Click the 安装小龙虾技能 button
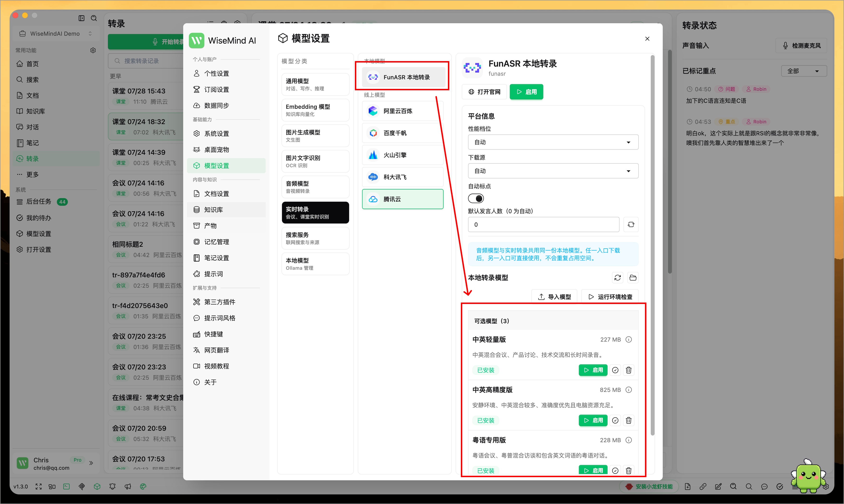This screenshot has width=844, height=504. [649, 487]
